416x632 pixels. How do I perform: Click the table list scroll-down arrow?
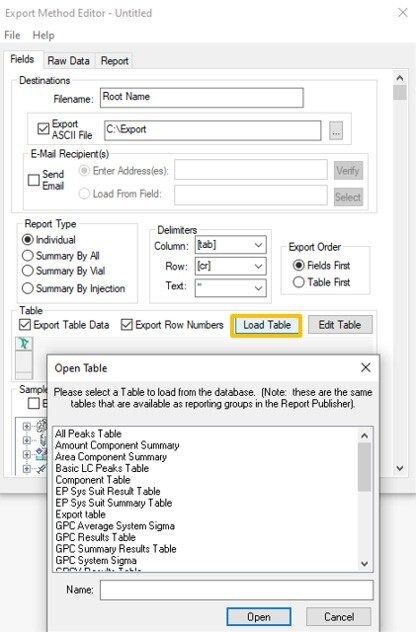point(364,563)
